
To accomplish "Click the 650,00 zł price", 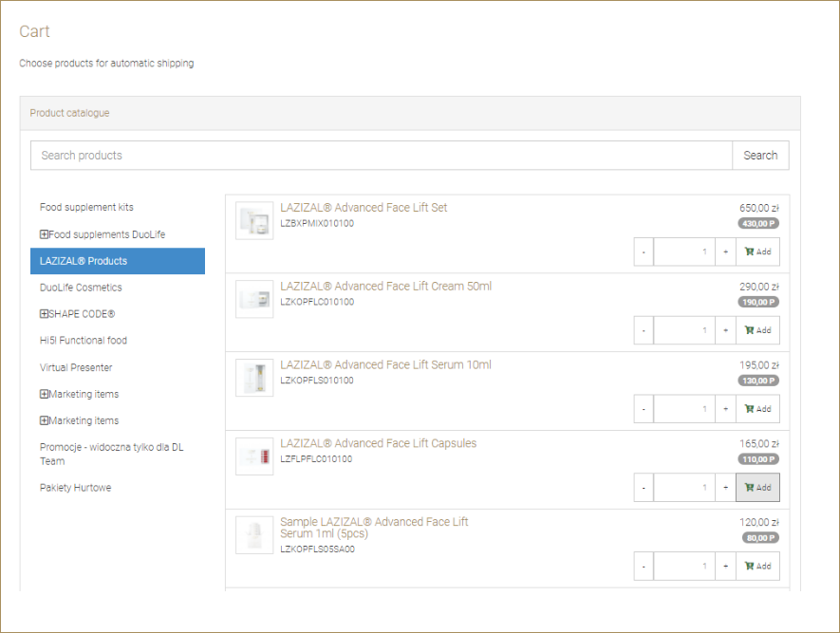I will (x=759, y=208).
